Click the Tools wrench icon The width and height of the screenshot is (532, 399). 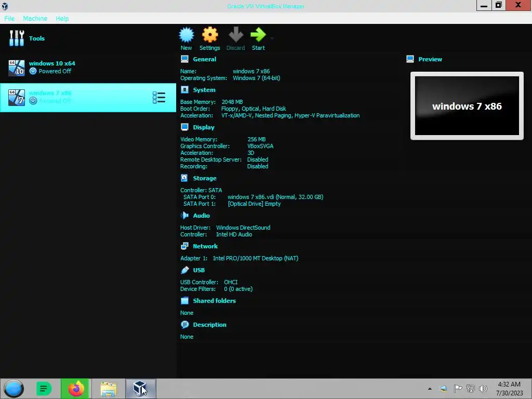click(x=17, y=38)
